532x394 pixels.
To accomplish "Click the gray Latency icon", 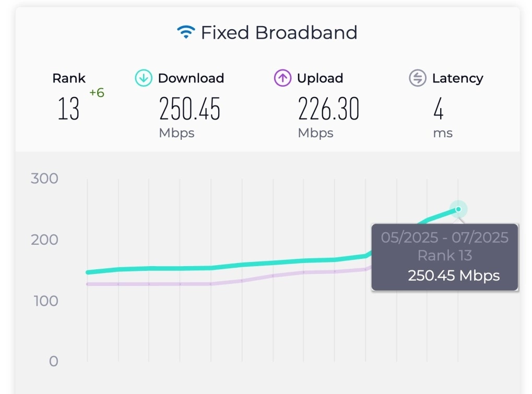I will point(417,78).
